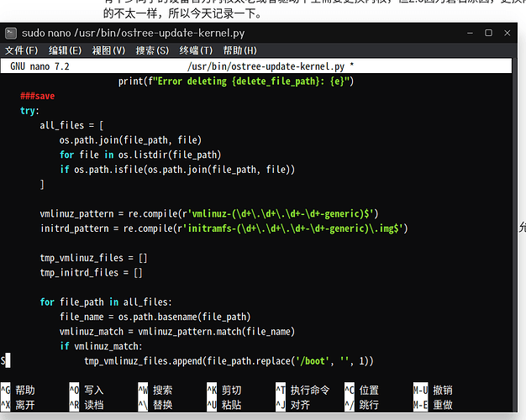Click the ^T 执行命令 shortcut
Viewport: 526px width, 420px height.
click(303, 391)
